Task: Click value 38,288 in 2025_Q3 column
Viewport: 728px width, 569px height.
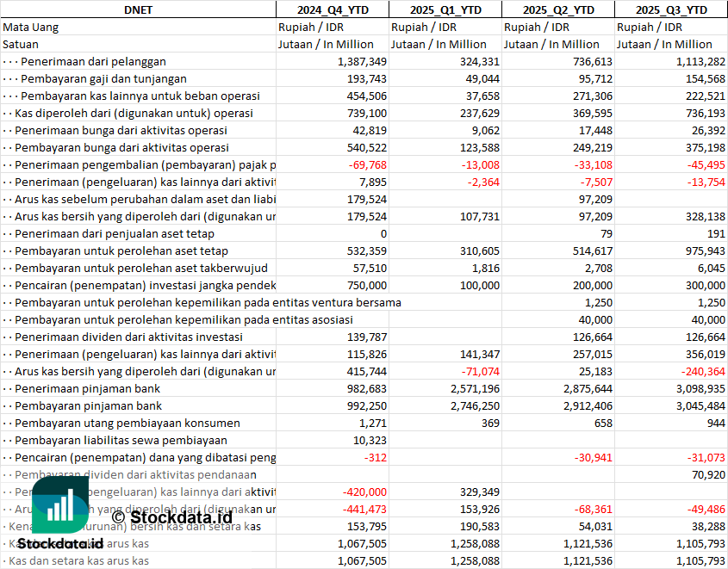Action: pyautogui.click(x=708, y=525)
